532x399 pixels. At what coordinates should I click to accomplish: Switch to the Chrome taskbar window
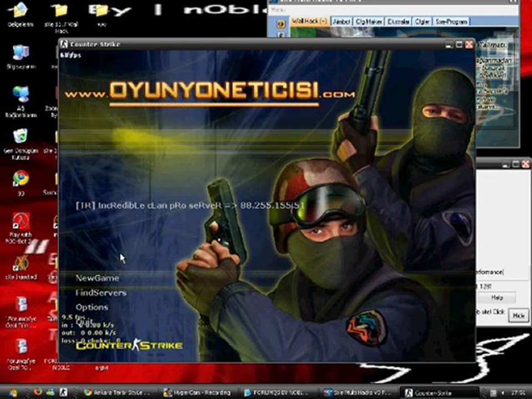[x=117, y=392]
